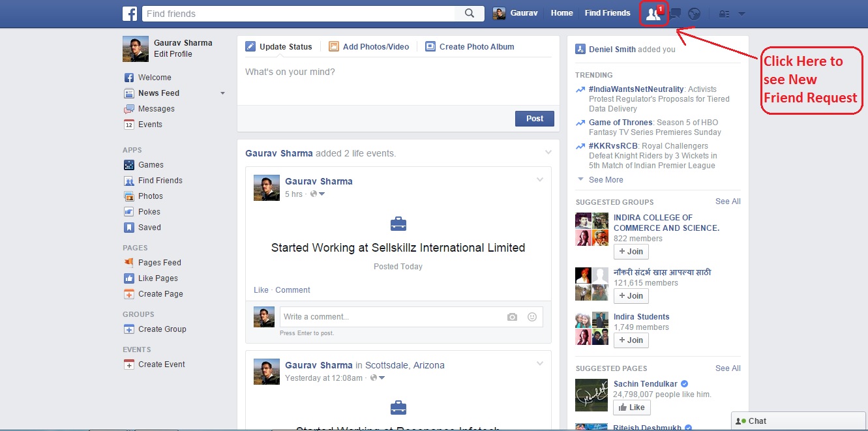The width and height of the screenshot is (868, 431).
Task: Join INDIRA COLLEGE OF COMMERCE group
Action: 631,252
